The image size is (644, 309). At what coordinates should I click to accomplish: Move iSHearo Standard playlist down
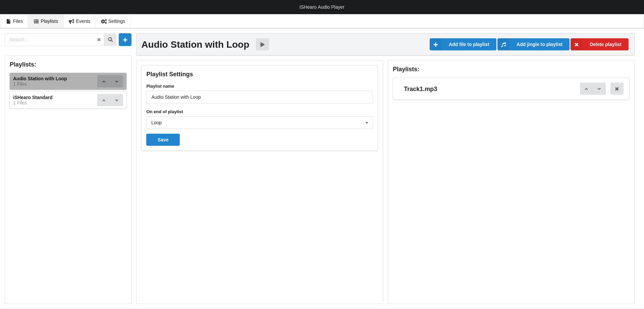point(117,100)
